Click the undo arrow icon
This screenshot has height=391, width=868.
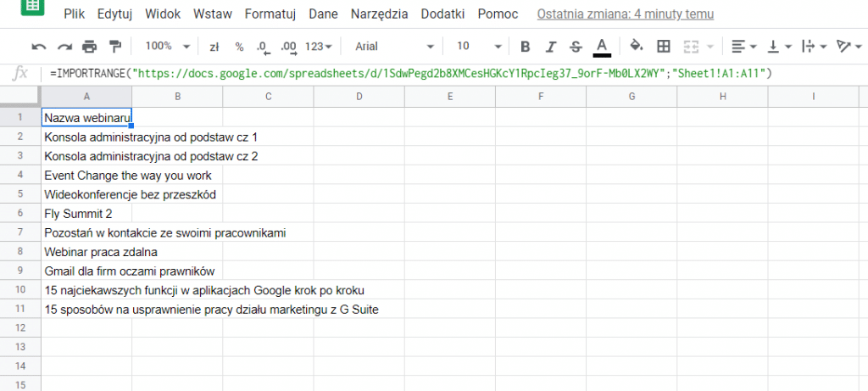click(x=39, y=47)
